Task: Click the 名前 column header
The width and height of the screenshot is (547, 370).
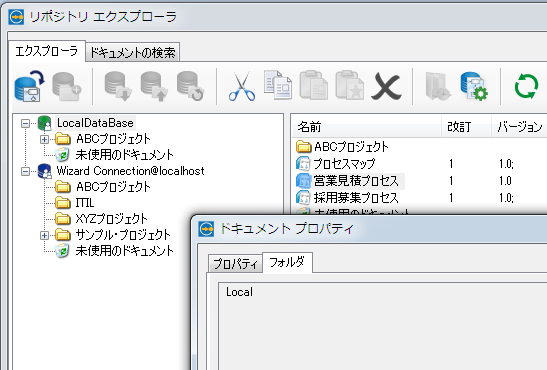Action: point(366,127)
